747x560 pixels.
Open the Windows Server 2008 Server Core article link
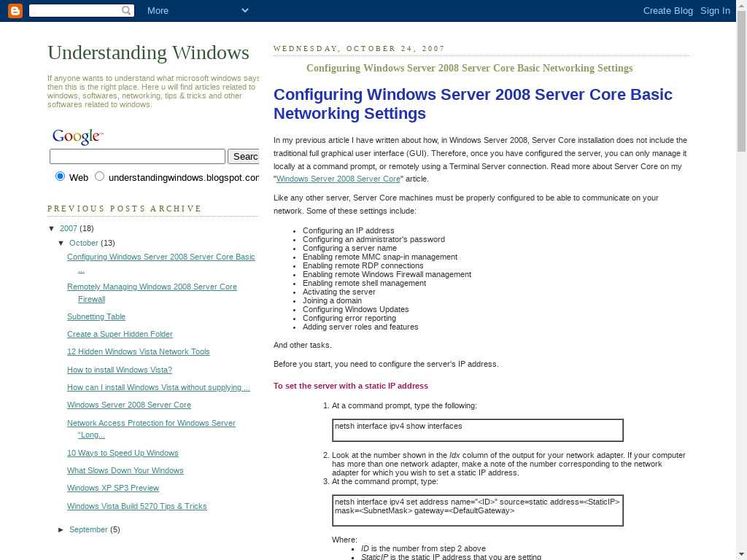[338, 179]
